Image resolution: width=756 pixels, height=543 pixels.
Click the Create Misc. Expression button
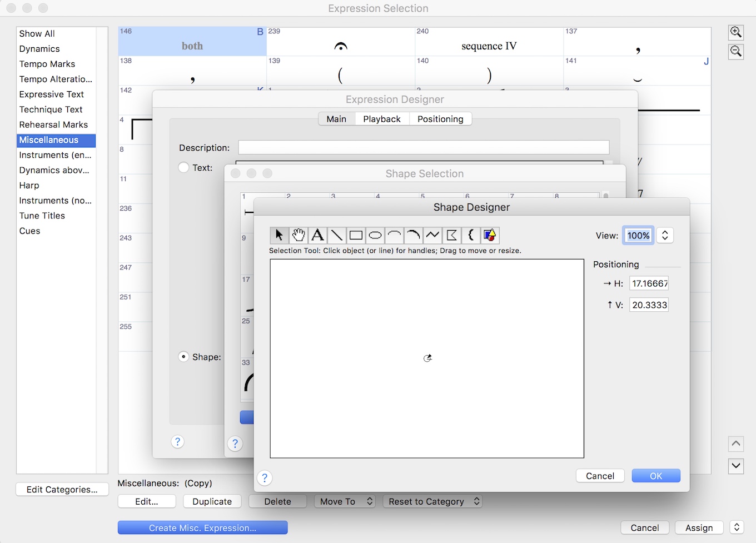pyautogui.click(x=202, y=527)
